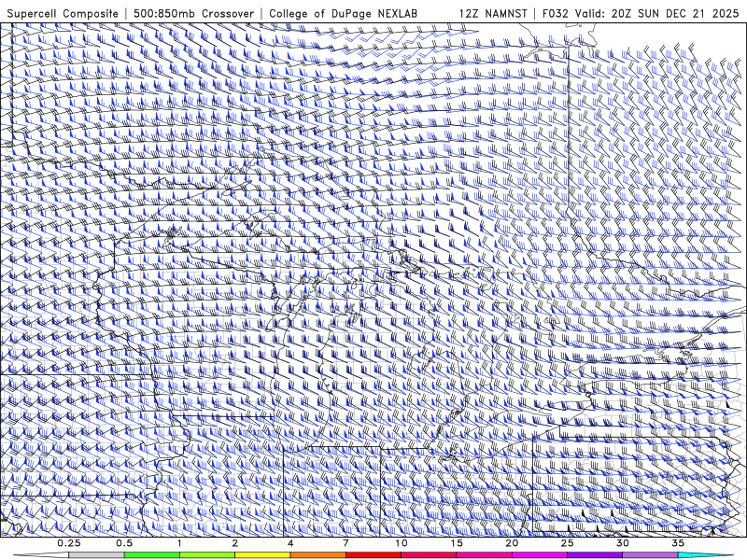Select the lime 1–2 color bar segment

coord(207,554)
